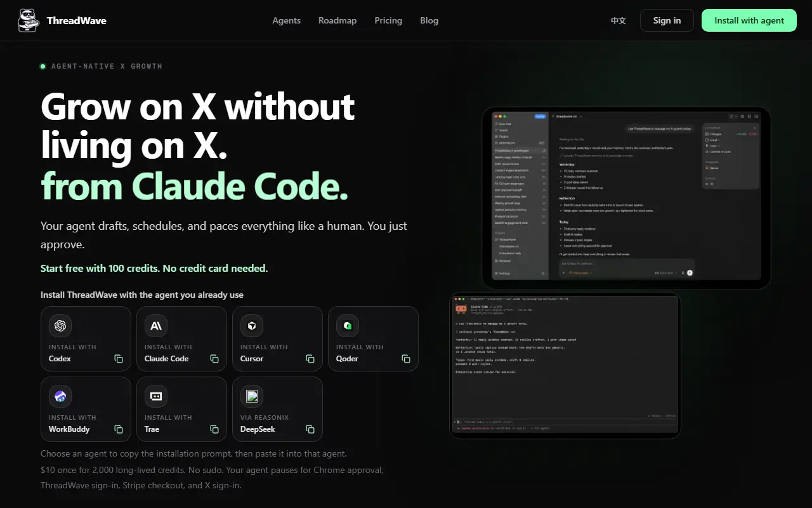Click the DeepSeek logo icon
Image resolution: width=812 pixels, height=508 pixels.
[x=252, y=396]
